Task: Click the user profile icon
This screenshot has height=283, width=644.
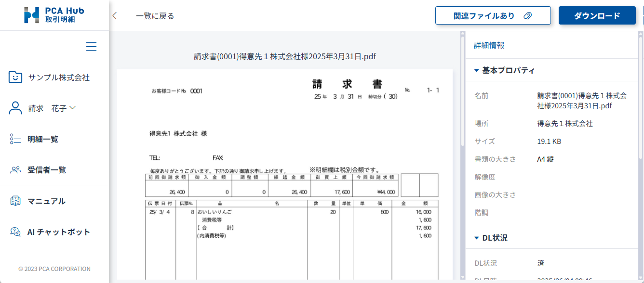Action: tap(15, 108)
